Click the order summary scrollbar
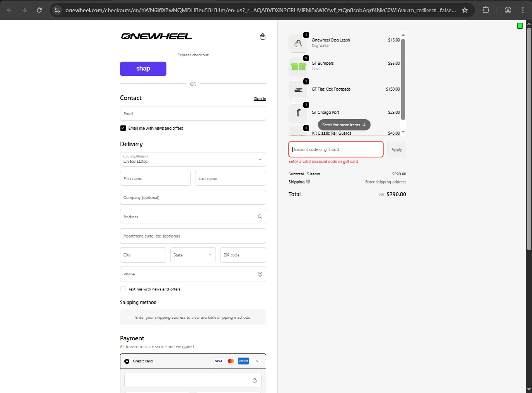The width and height of the screenshot is (532, 393). pyautogui.click(x=403, y=79)
